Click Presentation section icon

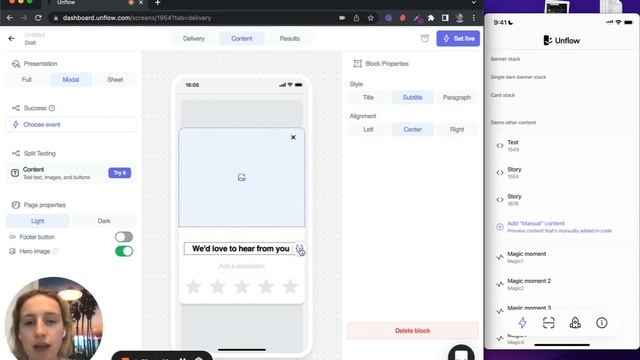click(x=16, y=64)
